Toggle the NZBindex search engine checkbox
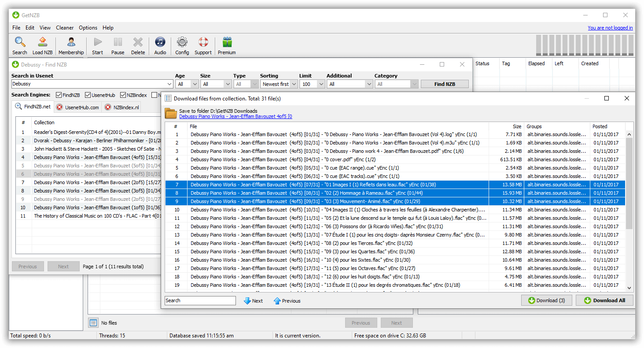 (123, 95)
